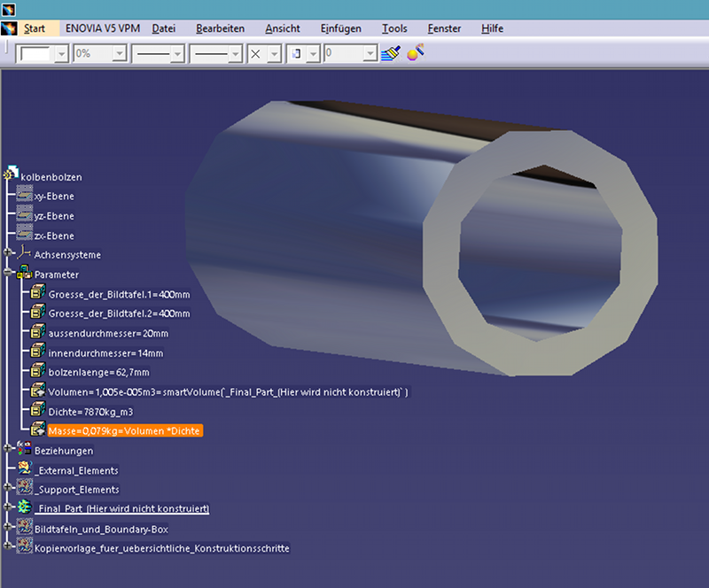Click the Beziehungen relations icon

click(x=24, y=451)
